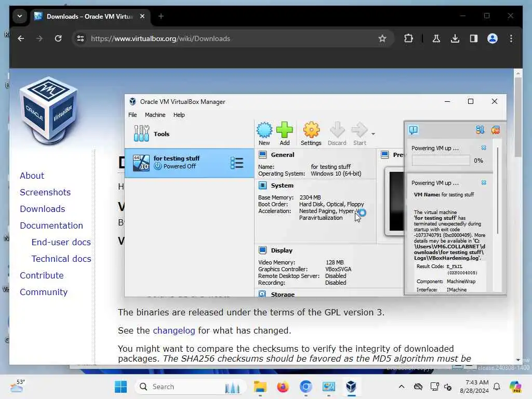Open the Documentation link in sidebar
532x399 pixels.
(51, 225)
